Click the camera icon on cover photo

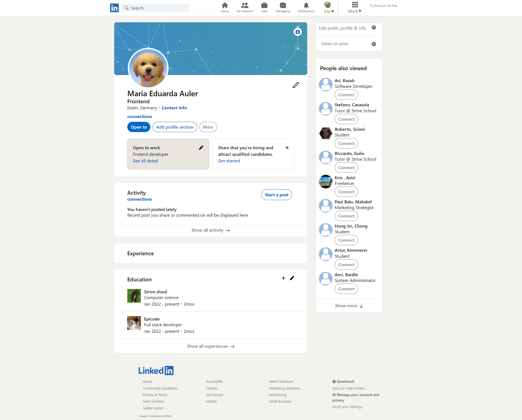click(298, 32)
